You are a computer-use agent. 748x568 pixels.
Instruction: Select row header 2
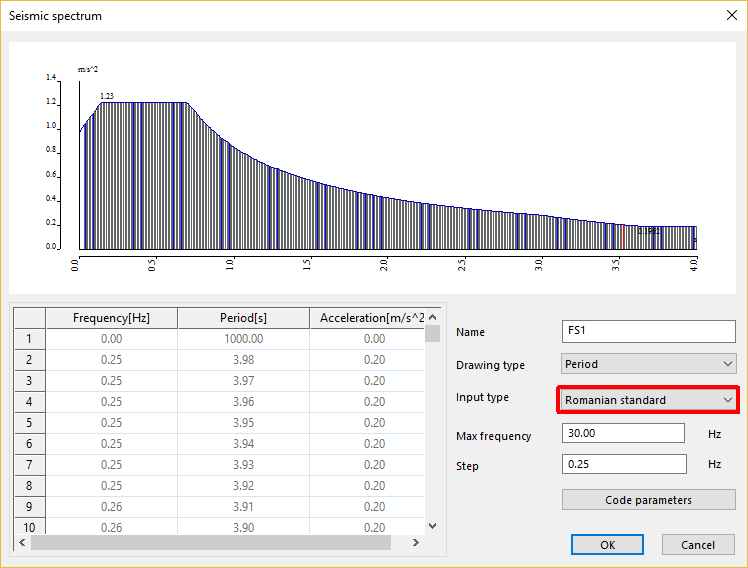tap(30, 360)
